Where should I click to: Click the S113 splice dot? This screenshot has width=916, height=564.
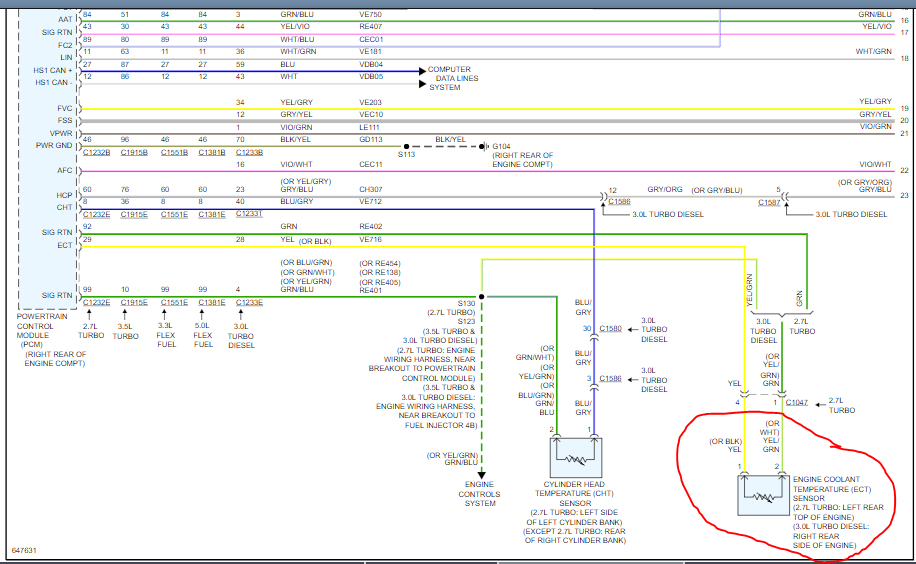(x=406, y=146)
